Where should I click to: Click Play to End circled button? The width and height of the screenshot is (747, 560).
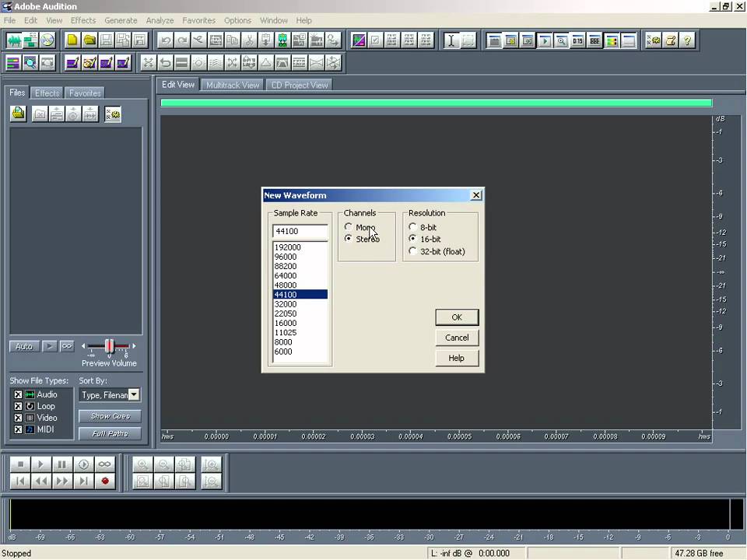pos(83,464)
